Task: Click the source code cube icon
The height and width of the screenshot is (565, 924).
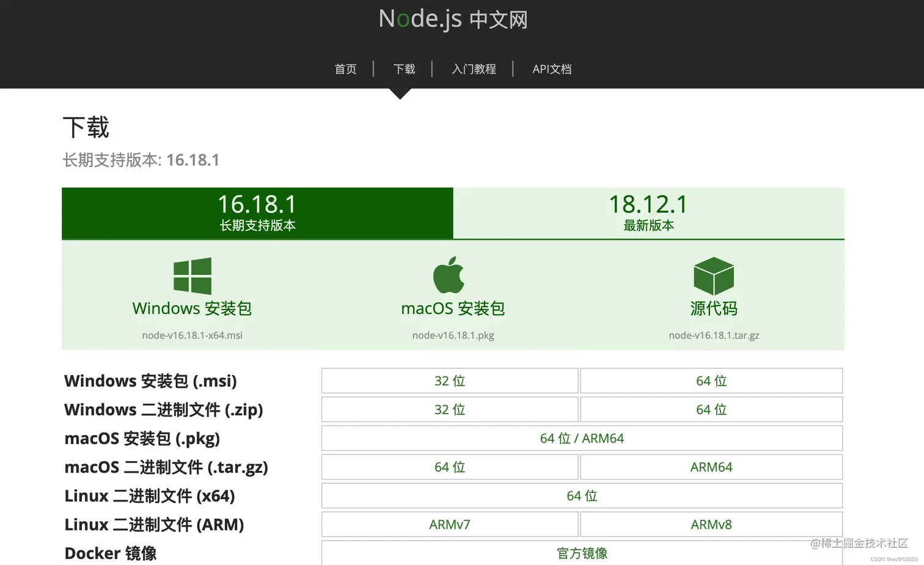Action: click(x=714, y=276)
